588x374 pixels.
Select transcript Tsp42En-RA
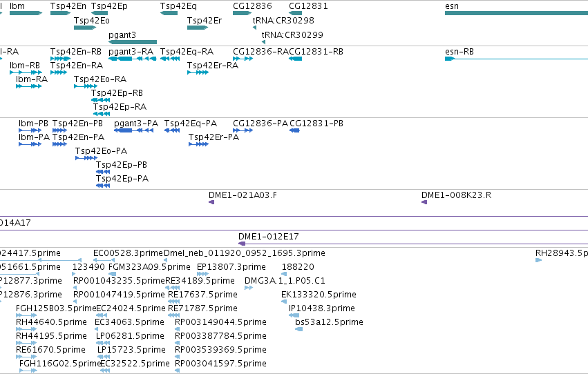click(x=59, y=72)
